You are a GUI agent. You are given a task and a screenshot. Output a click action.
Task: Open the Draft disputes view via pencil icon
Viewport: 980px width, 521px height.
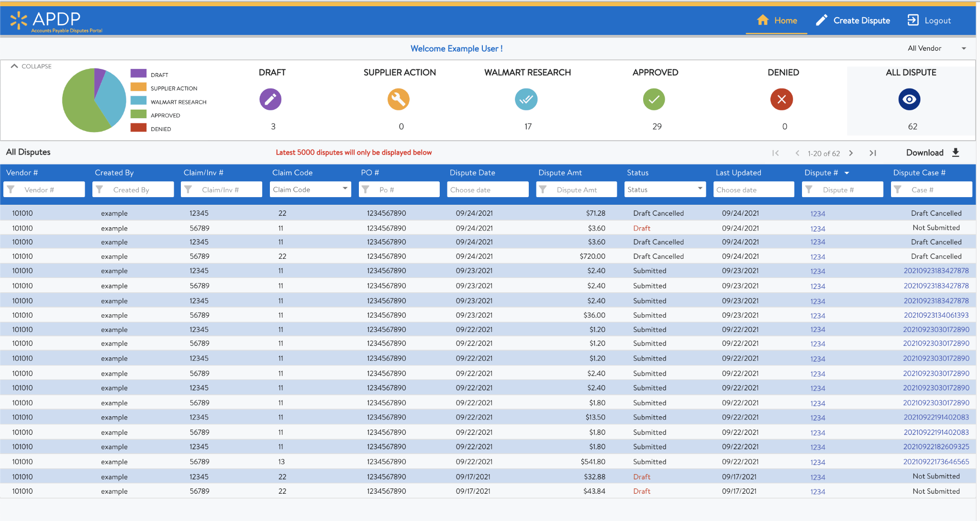click(x=270, y=100)
